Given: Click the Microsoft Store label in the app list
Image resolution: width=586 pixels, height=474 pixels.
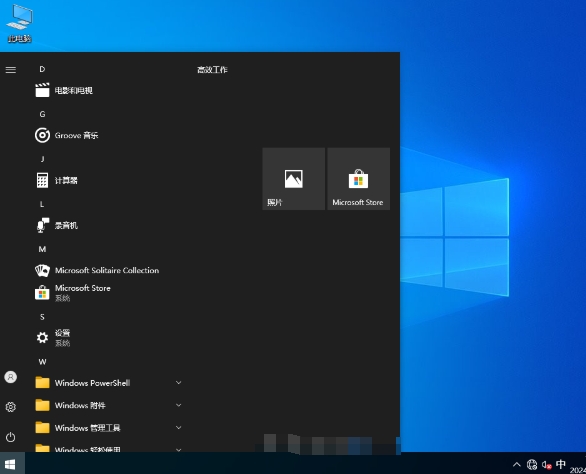Looking at the screenshot, I should point(83,288).
